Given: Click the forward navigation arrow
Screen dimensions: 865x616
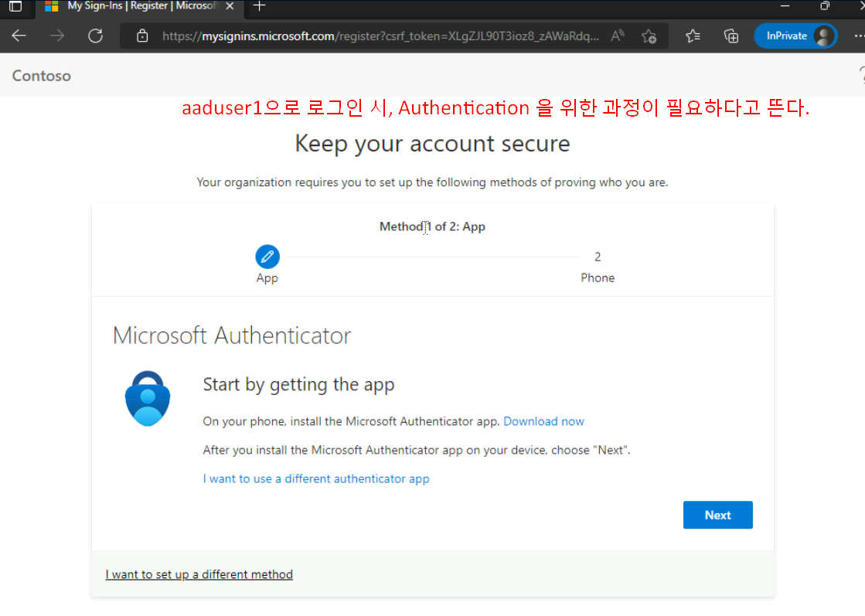Looking at the screenshot, I should (x=57, y=36).
